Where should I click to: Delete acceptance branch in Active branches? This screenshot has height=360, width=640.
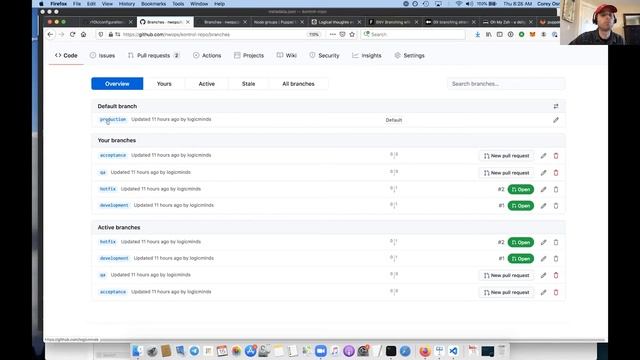[x=556, y=293]
